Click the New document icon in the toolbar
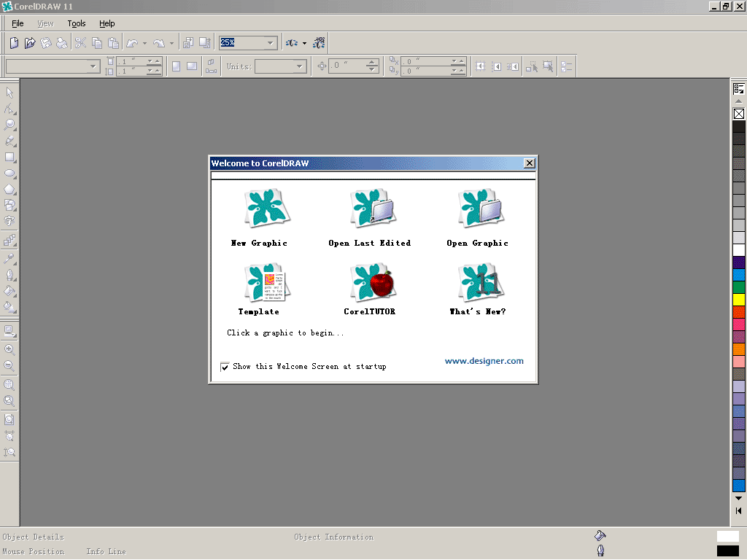 tap(14, 43)
